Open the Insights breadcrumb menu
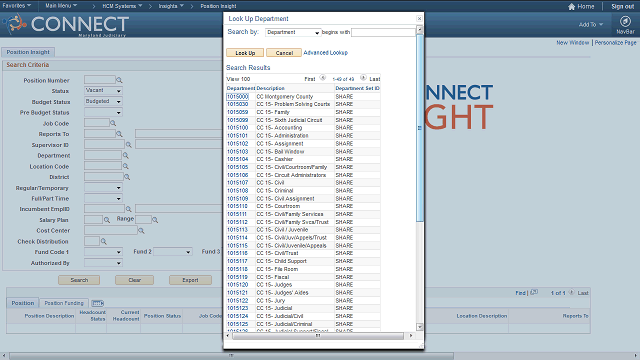This screenshot has width=640, height=360. tap(171, 6)
